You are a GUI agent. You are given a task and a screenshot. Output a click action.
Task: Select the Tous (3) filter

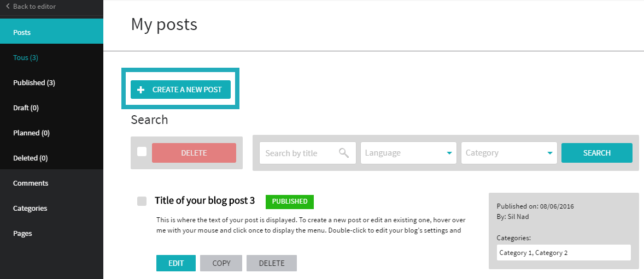pos(26,57)
